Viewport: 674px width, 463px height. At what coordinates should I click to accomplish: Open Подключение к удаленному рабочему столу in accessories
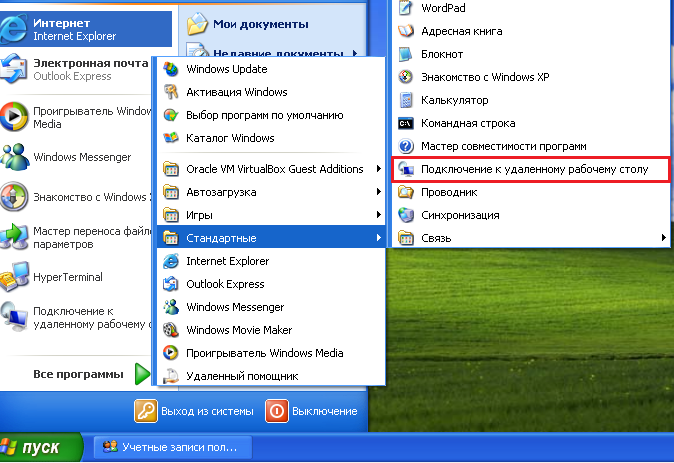click(531, 169)
